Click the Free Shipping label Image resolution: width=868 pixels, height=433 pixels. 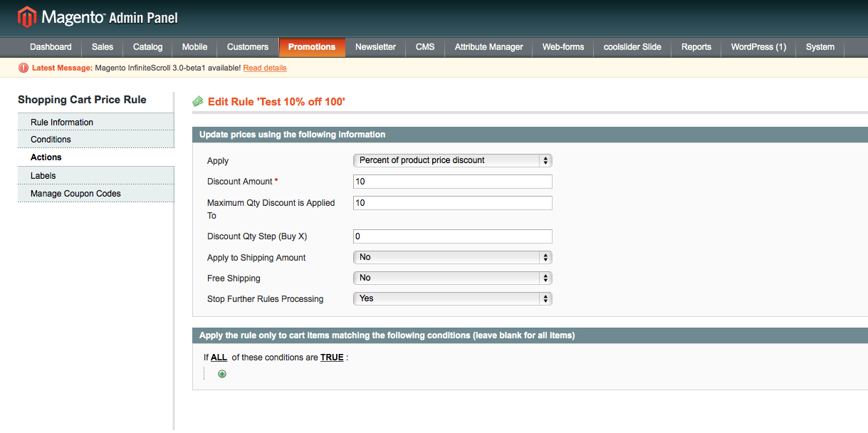[x=234, y=278]
